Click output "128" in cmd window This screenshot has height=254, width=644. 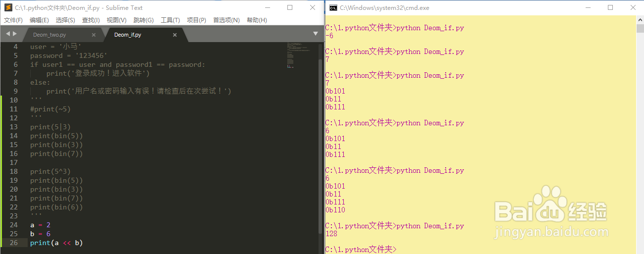pyautogui.click(x=331, y=234)
